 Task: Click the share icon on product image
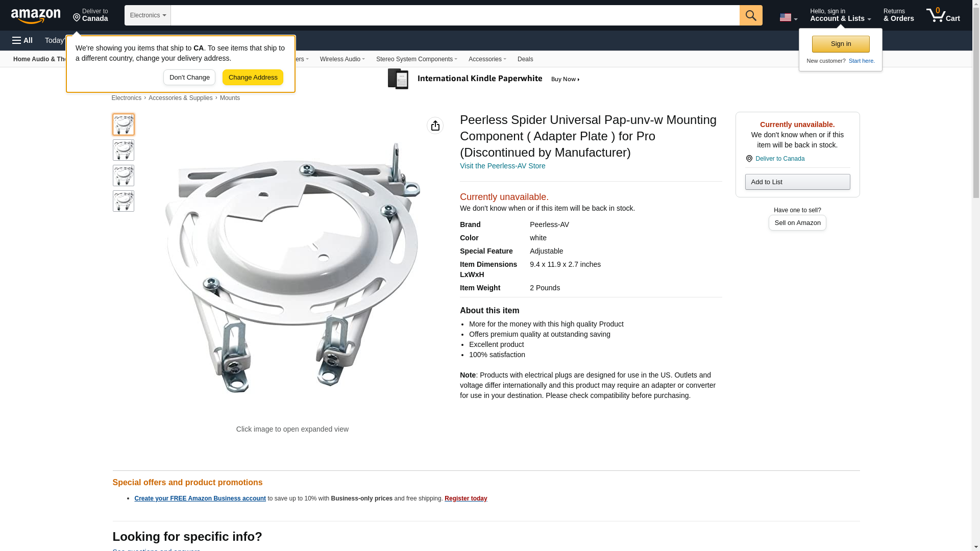click(x=435, y=126)
